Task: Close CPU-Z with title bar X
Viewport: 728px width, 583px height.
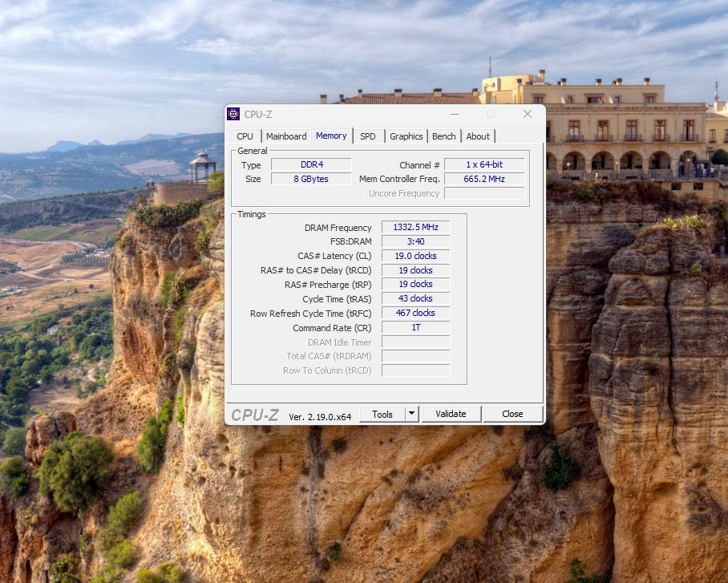Action: tap(528, 114)
